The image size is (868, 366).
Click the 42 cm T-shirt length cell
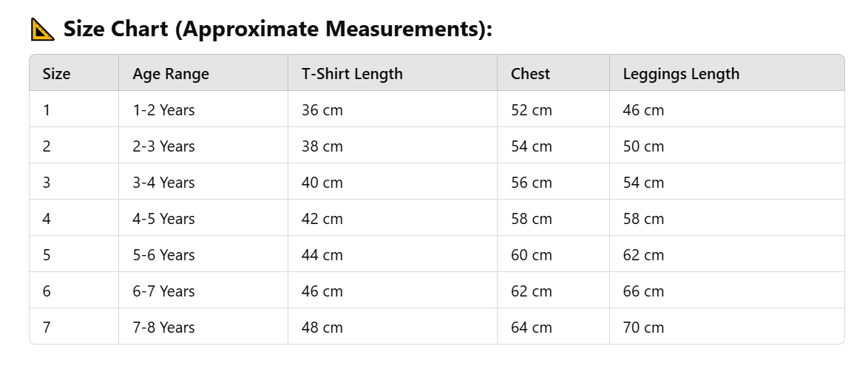pyautogui.click(x=393, y=219)
